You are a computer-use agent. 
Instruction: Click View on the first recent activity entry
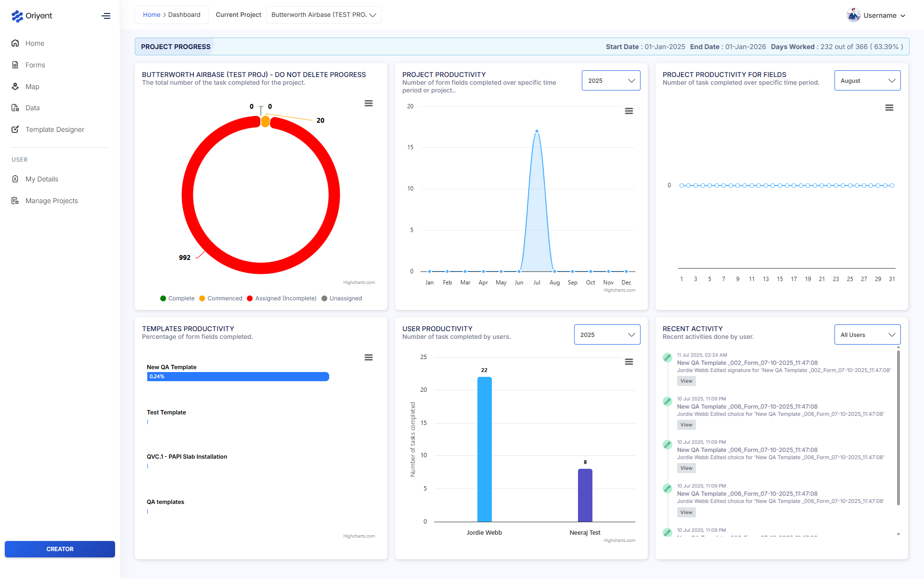point(686,381)
